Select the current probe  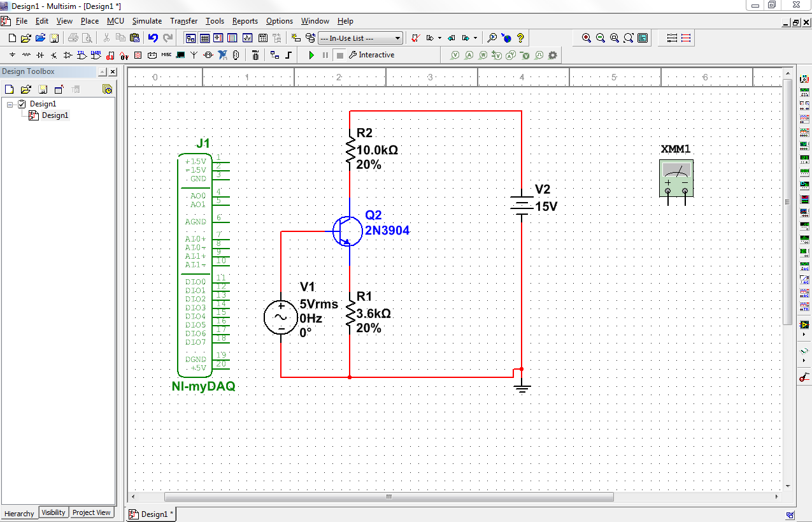469,55
